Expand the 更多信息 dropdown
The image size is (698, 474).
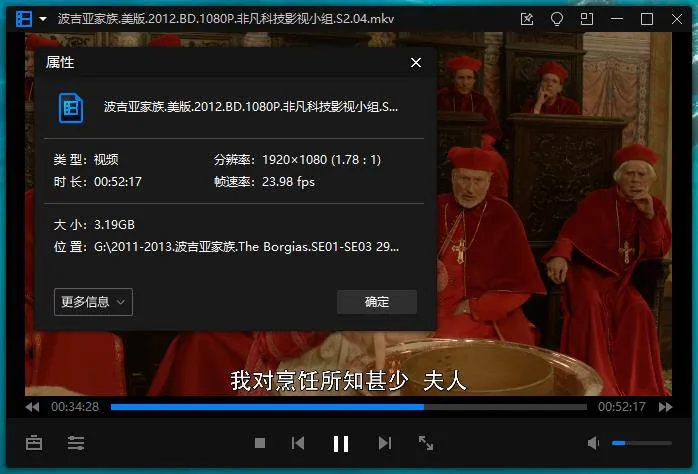93,302
